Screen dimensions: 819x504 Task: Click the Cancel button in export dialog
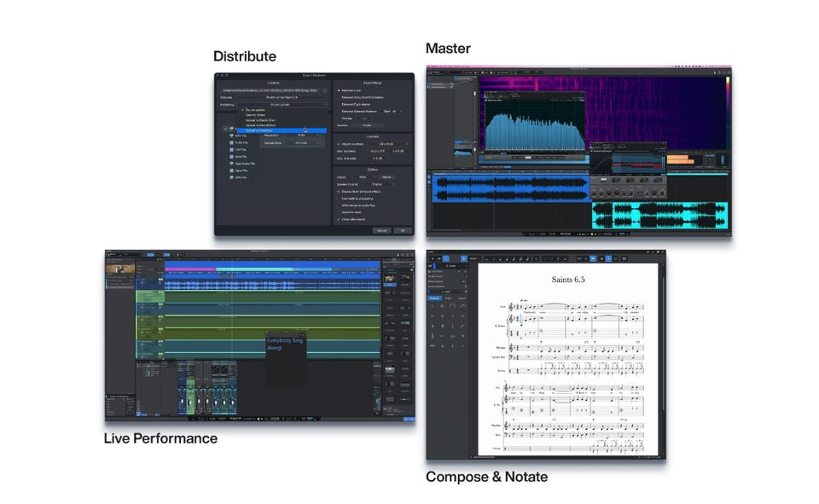[x=381, y=230]
